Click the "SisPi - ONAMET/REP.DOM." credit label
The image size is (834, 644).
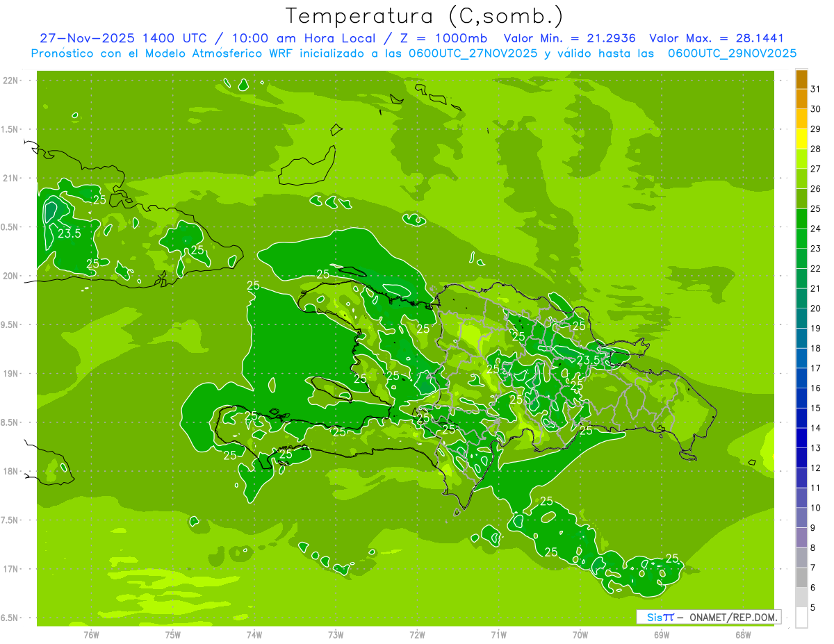[x=708, y=617]
